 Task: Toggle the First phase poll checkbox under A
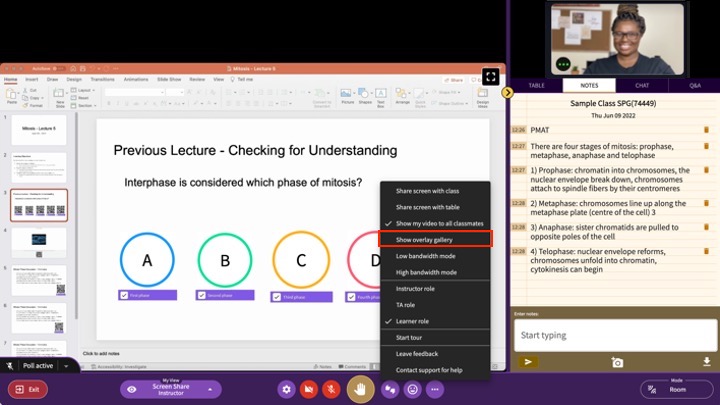(x=124, y=295)
